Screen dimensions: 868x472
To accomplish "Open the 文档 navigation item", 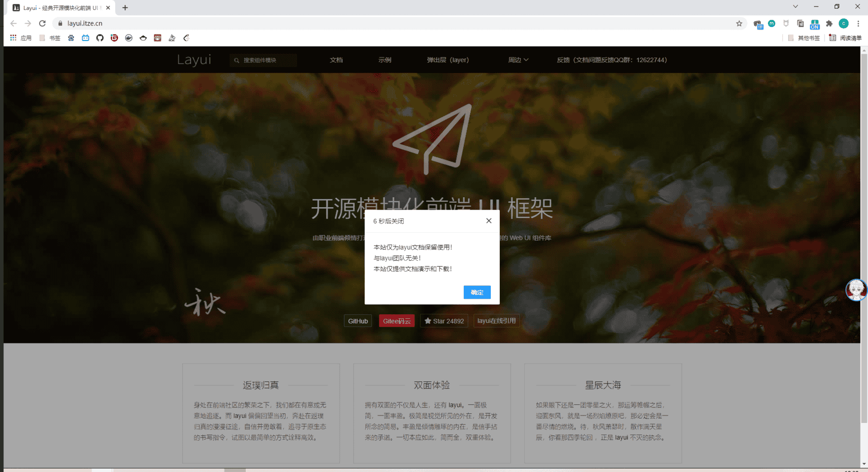I will click(336, 60).
